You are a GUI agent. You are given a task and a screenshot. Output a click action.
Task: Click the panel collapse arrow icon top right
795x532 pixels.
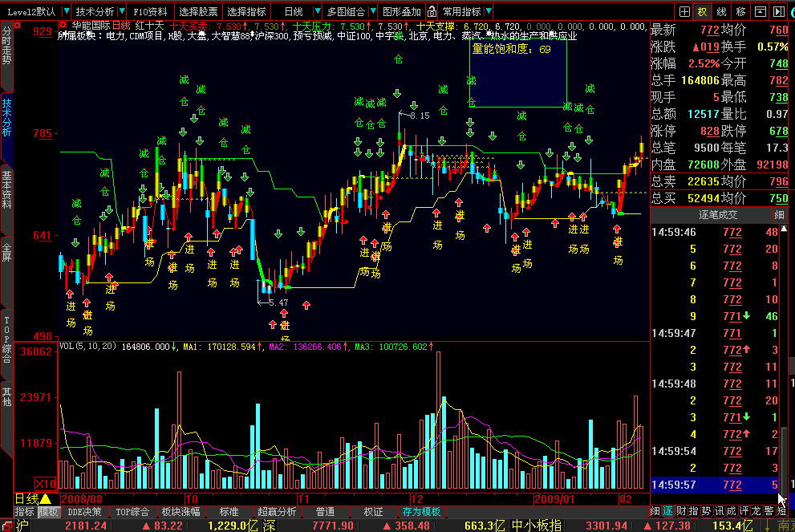point(779,12)
